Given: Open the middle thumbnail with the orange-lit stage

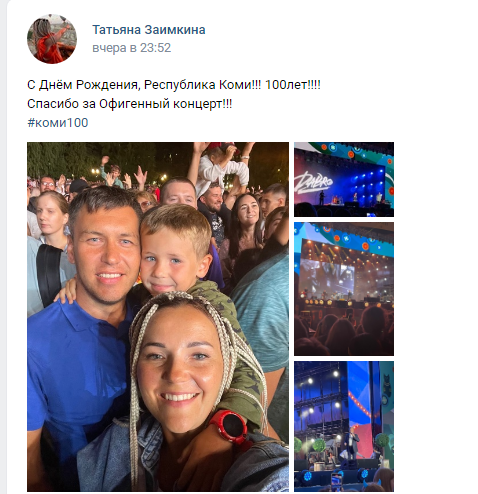Looking at the screenshot, I should pos(344,289).
